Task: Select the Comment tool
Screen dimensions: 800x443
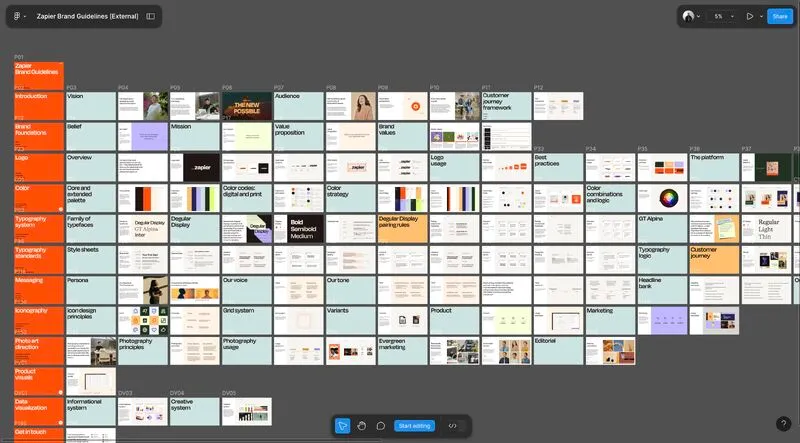Action: click(381, 426)
